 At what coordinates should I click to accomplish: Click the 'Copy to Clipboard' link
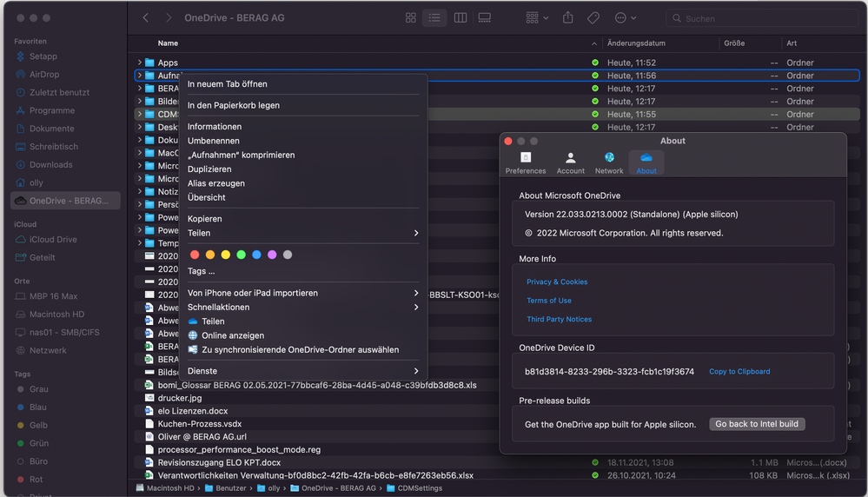coord(739,372)
